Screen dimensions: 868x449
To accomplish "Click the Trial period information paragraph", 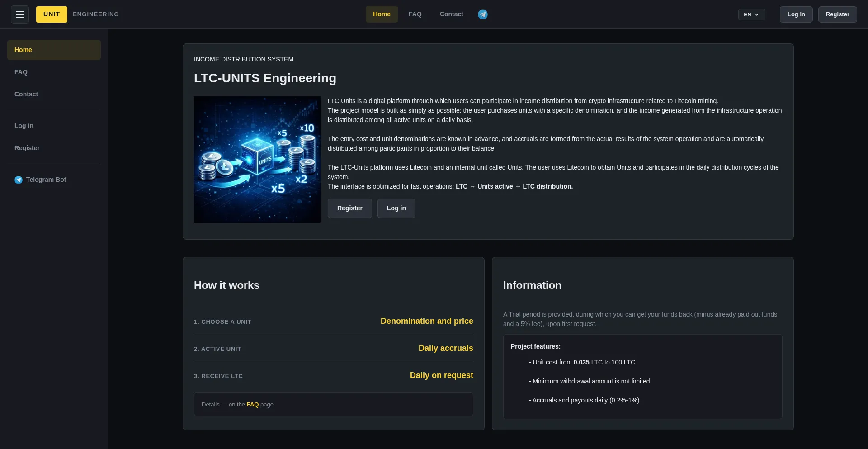I will (640, 319).
